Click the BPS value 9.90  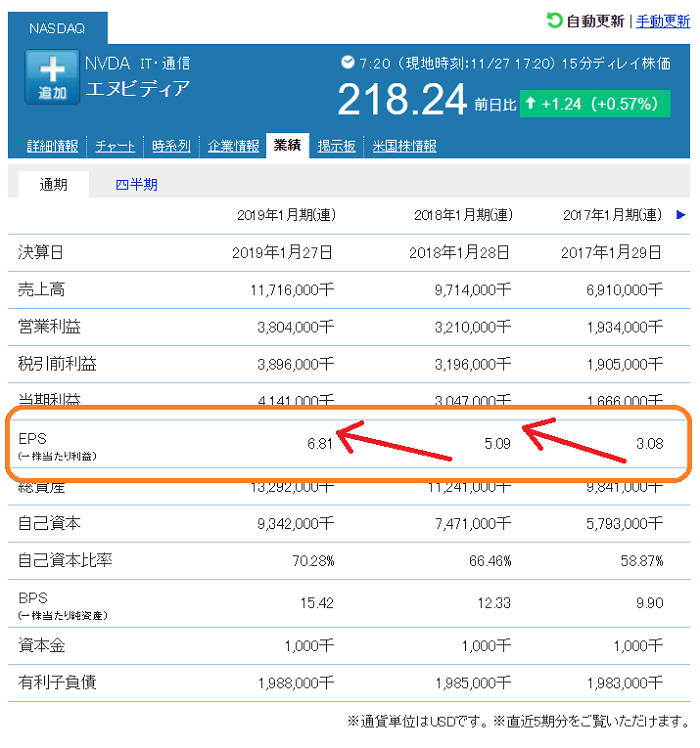tap(649, 603)
